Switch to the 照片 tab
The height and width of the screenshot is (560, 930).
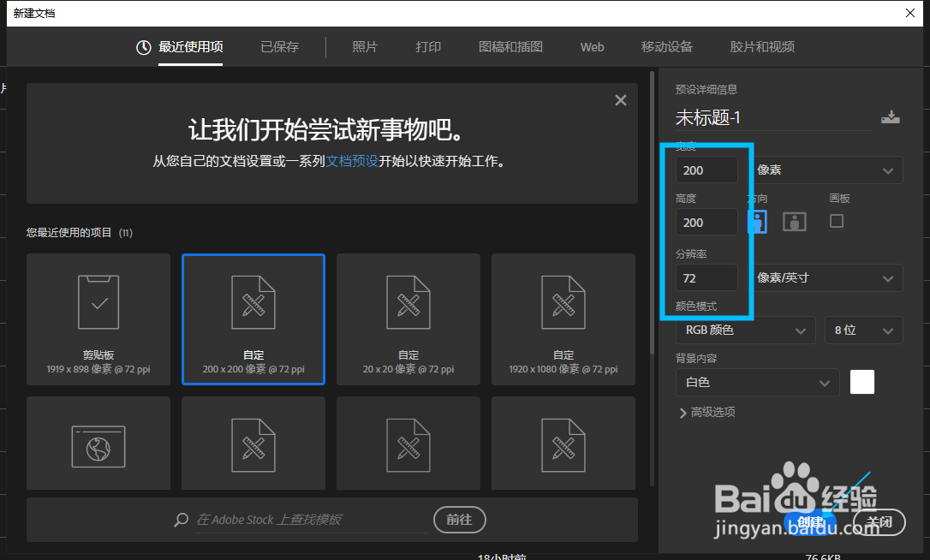click(x=365, y=47)
